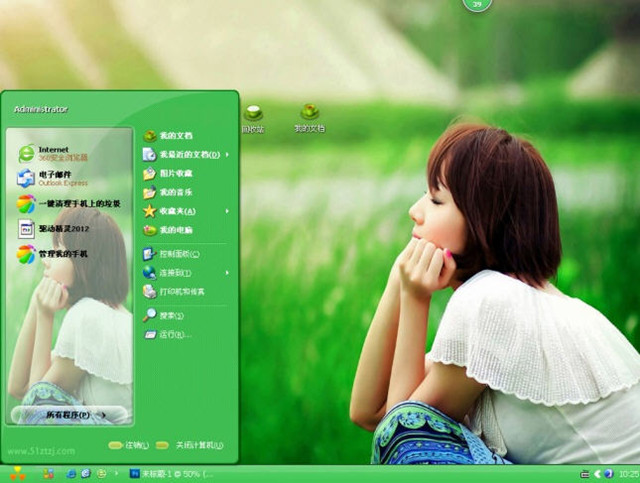Open the 我的文档 desktop icon
The image size is (640, 483).
310,118
